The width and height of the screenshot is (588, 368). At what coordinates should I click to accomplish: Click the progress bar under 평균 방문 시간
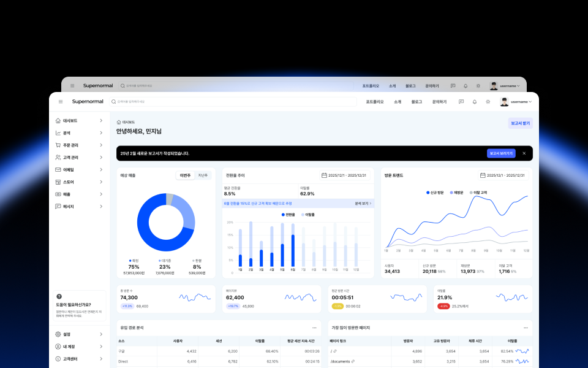point(337,306)
